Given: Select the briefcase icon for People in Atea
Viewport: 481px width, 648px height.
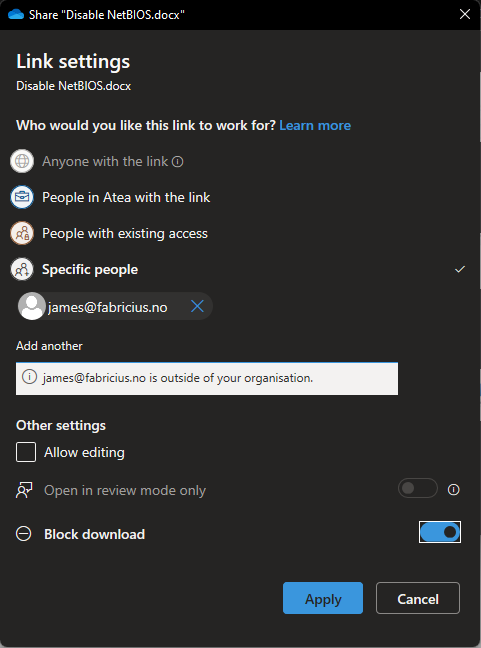Looking at the screenshot, I should (x=22, y=197).
